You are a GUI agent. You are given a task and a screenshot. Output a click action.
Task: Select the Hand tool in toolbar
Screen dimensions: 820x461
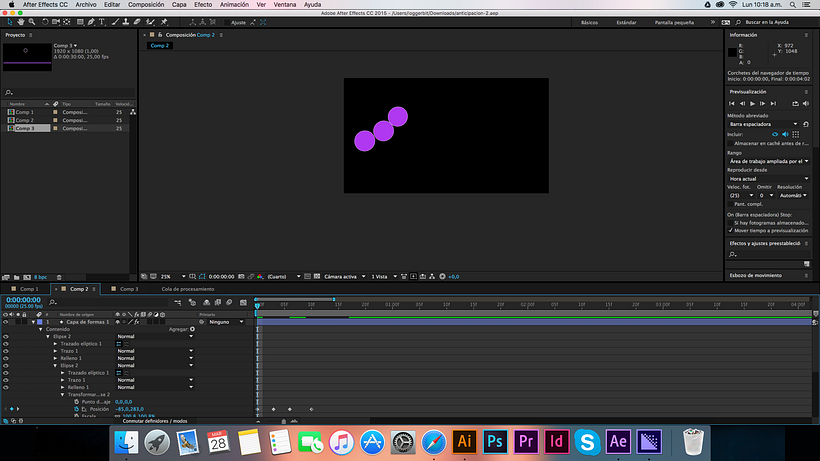pyautogui.click(x=21, y=21)
